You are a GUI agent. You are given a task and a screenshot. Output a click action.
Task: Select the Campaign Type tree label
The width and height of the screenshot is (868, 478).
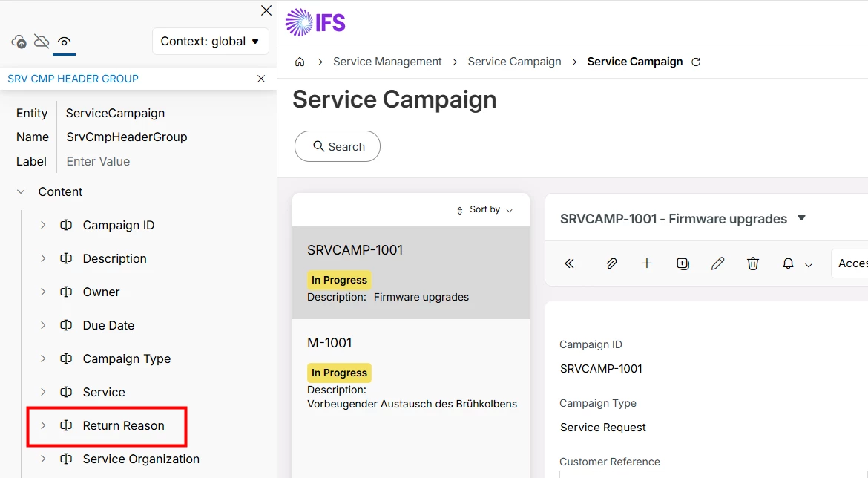[x=127, y=359]
